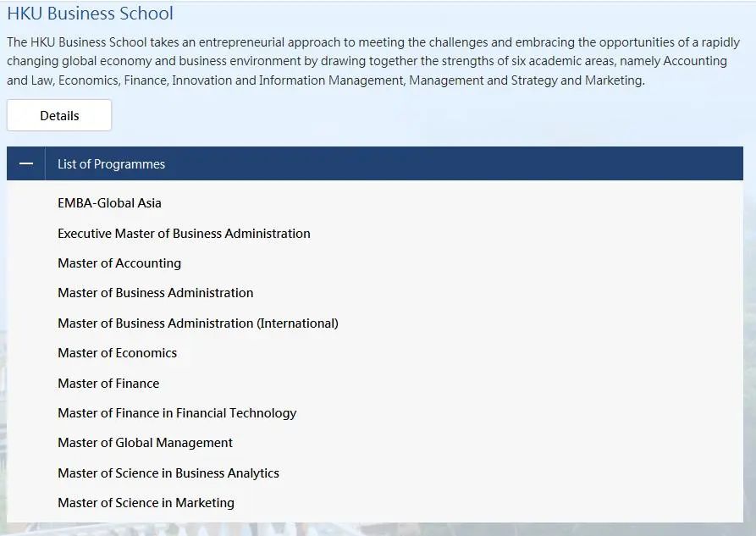Select Master of Accounting programme

(x=119, y=263)
